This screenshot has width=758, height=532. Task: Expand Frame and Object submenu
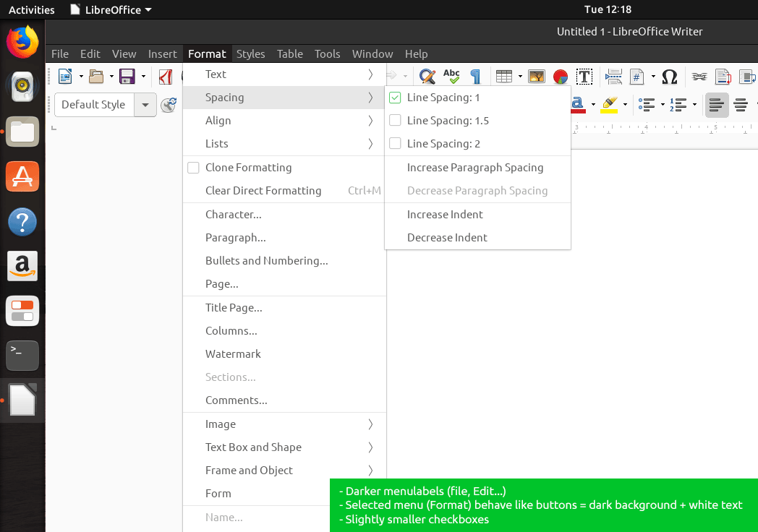284,471
